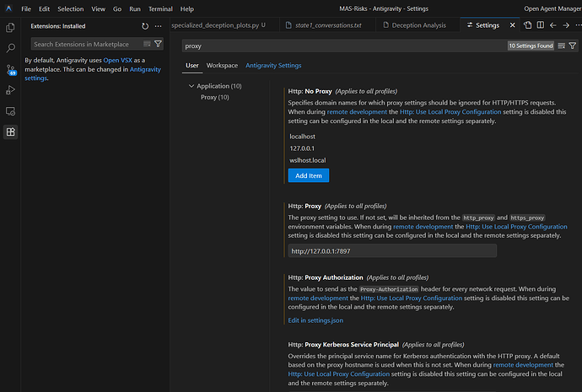Screen dimensions: 582x392
Task: Filter extensions in Marketplace search
Action: [158, 44]
